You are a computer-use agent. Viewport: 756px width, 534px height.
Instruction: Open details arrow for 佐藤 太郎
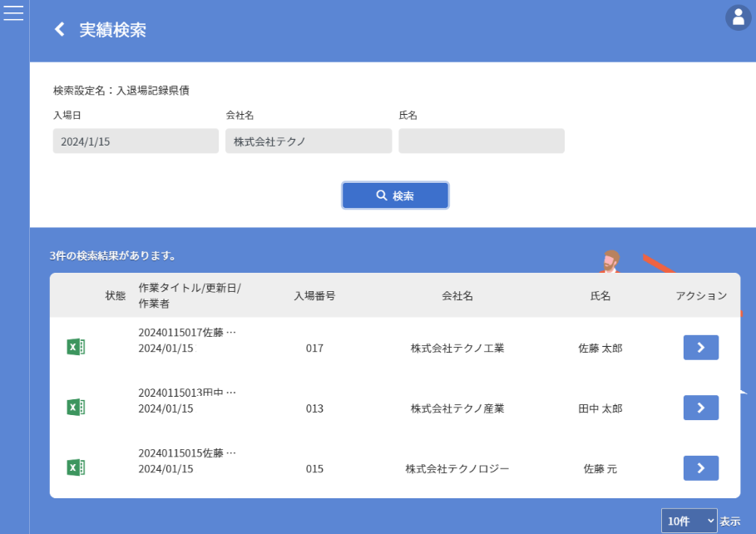pyautogui.click(x=700, y=348)
